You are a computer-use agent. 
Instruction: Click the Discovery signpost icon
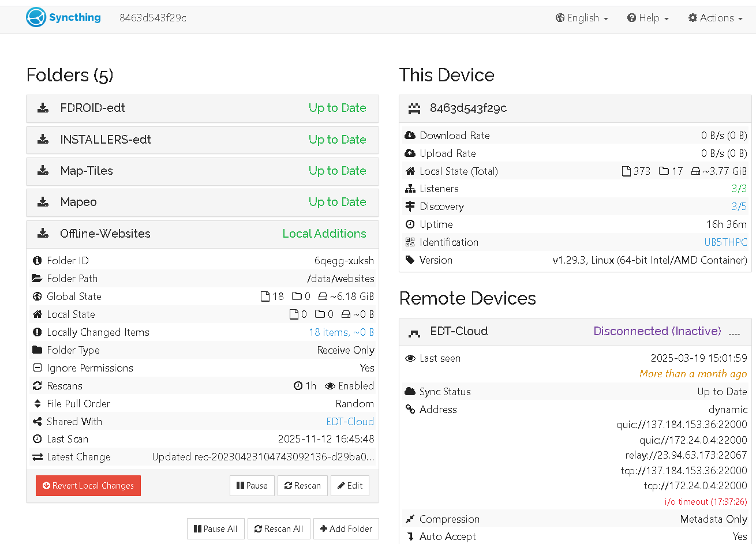coord(410,207)
